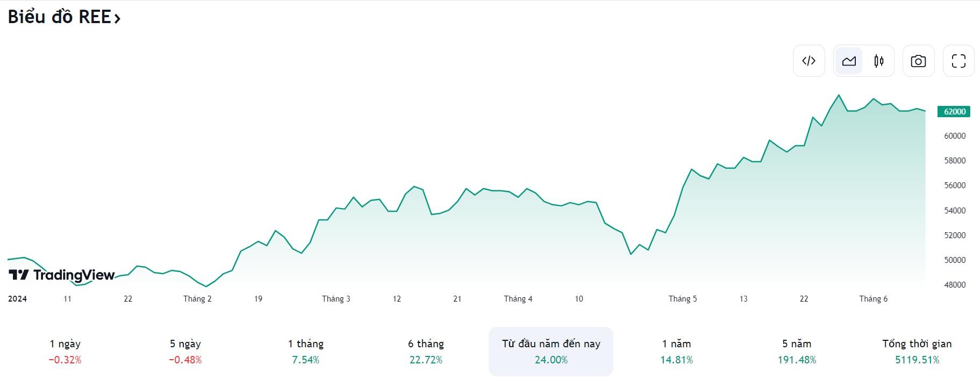Screen dimensions: 980x379
Task: Select the 1 ngày time range
Action: [65, 351]
